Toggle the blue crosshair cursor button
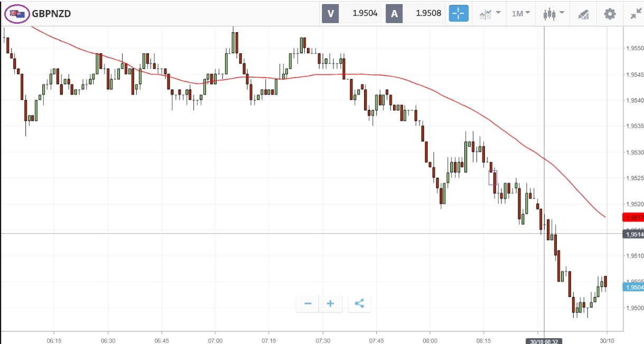This screenshot has width=644, height=344. click(459, 14)
